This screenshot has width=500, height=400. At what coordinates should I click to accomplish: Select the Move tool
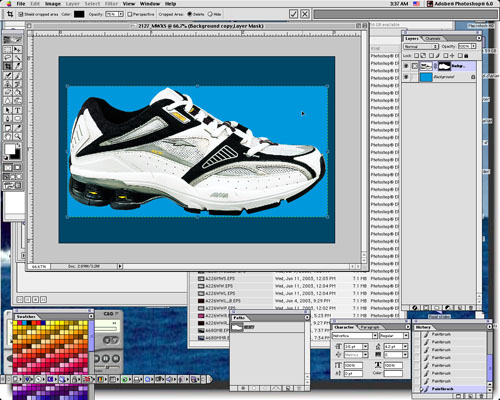17,49
